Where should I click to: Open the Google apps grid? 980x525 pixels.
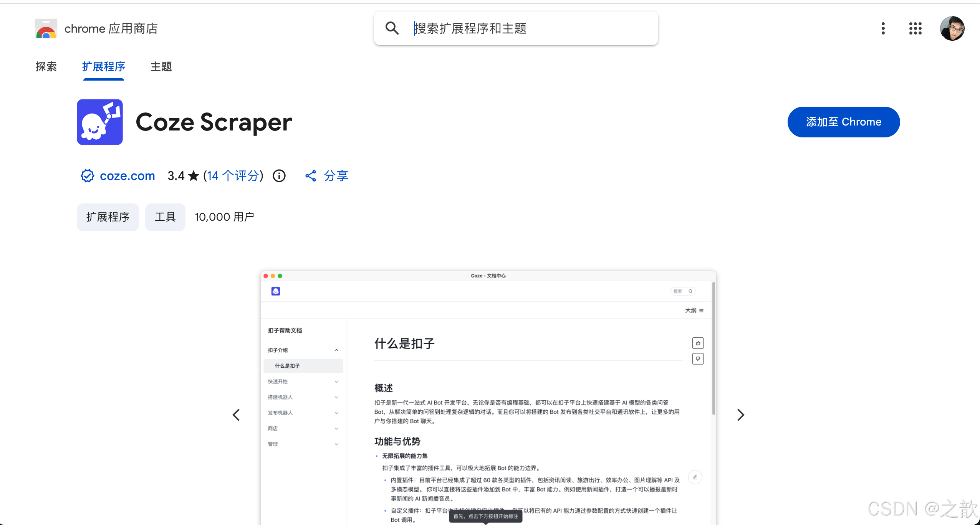[915, 28]
